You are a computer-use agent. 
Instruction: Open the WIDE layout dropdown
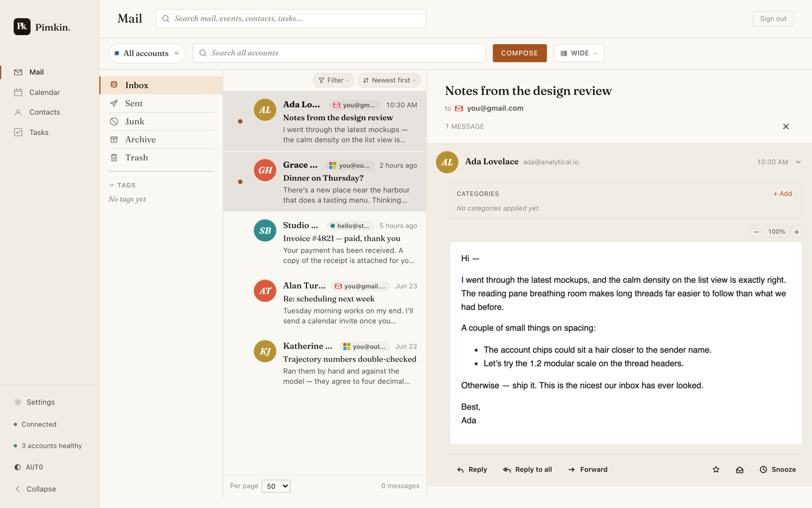pyautogui.click(x=579, y=53)
